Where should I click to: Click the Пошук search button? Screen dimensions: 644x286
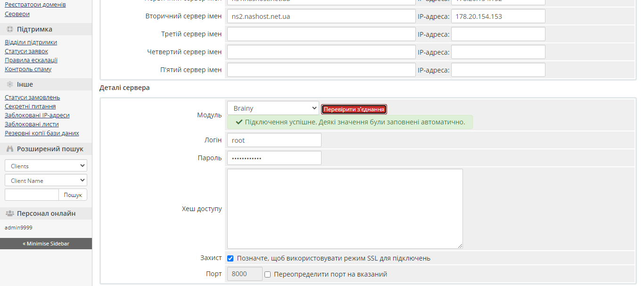73,194
